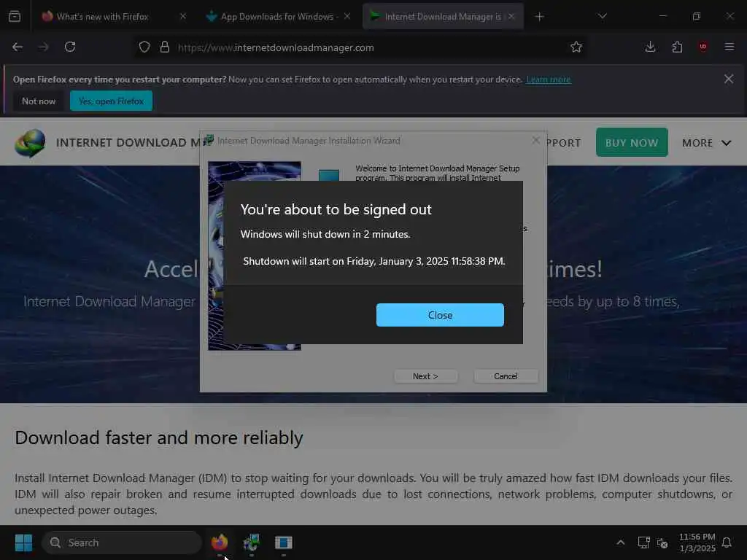Viewport: 747px width, 560px height.
Task: Click Next in IDM Installation Wizard
Action: point(425,376)
